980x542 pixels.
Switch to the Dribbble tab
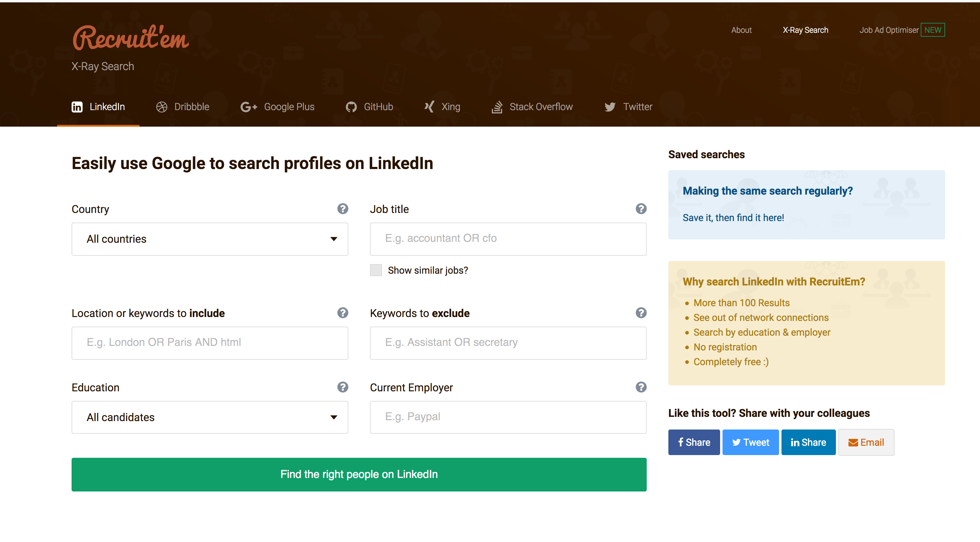[x=183, y=107]
